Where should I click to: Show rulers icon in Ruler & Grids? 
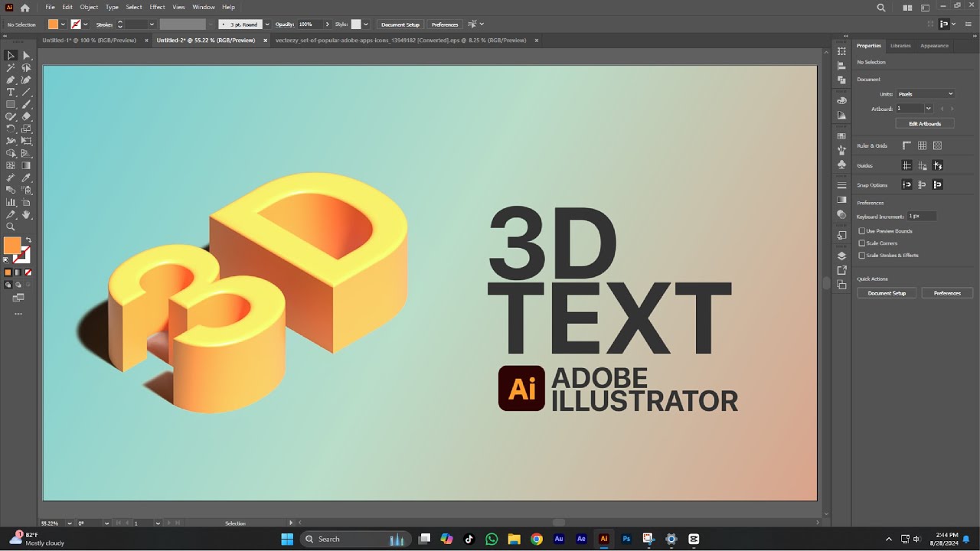(907, 145)
